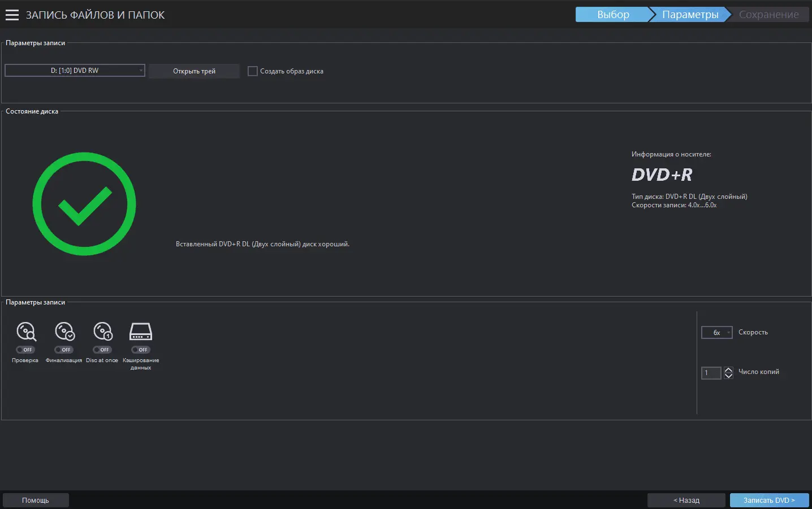Expand the 6x Скорость dropdown
The width and height of the screenshot is (812, 509).
click(716, 333)
